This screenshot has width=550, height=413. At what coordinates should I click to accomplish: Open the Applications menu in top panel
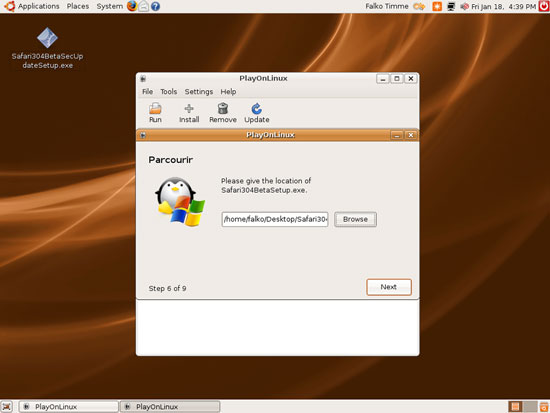(x=39, y=6)
